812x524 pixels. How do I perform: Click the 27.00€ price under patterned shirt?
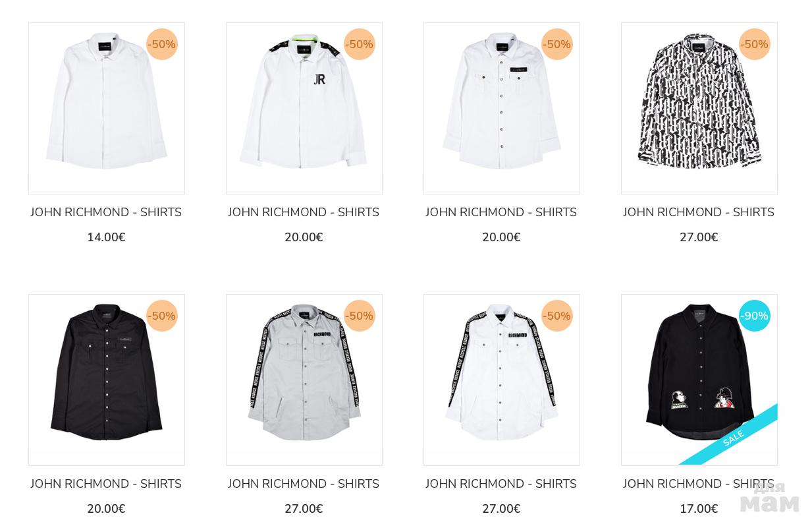point(699,237)
